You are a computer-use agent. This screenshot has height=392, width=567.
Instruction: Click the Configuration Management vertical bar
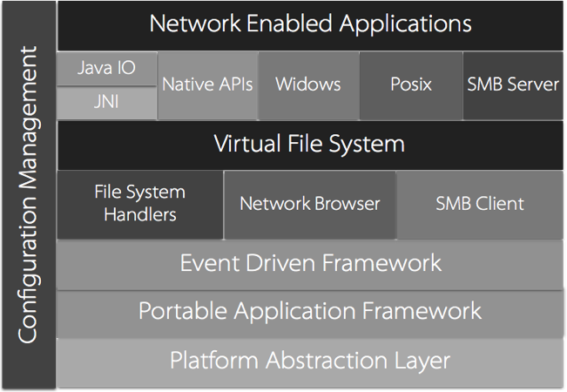tap(28, 196)
